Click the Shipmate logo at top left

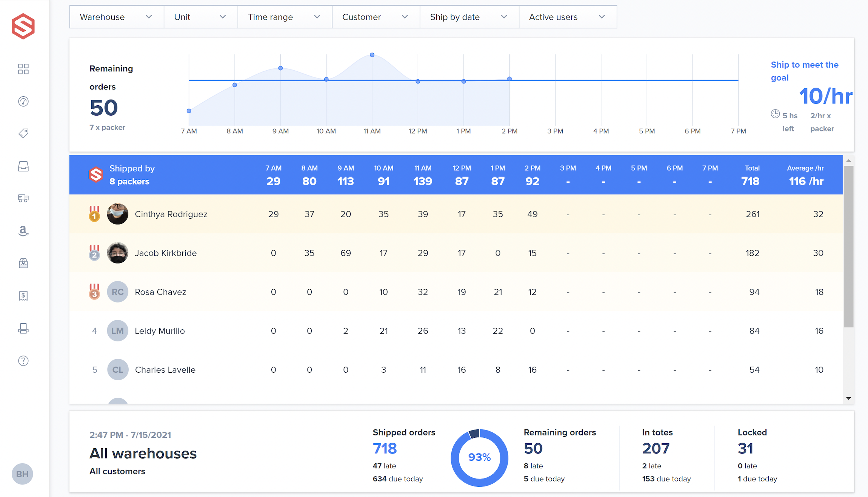[x=23, y=25]
